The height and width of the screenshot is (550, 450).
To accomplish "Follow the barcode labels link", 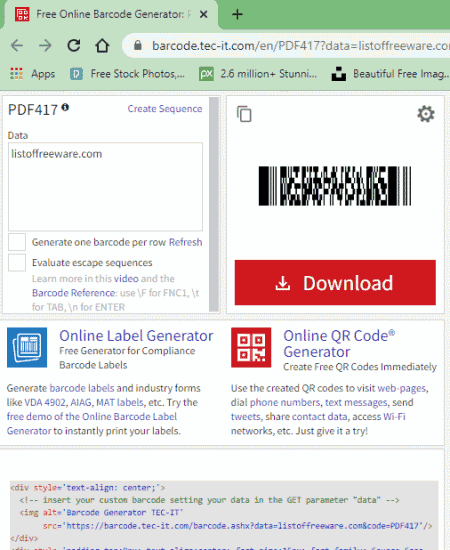I will pyautogui.click(x=82, y=388).
